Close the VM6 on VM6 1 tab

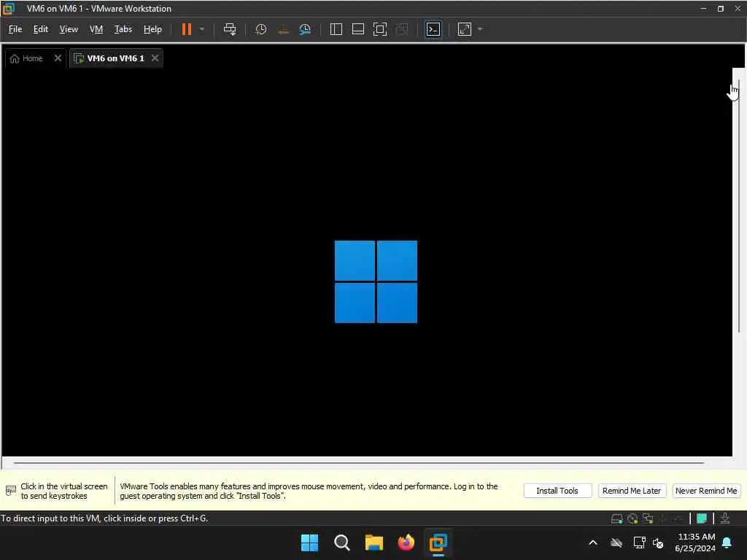point(155,58)
